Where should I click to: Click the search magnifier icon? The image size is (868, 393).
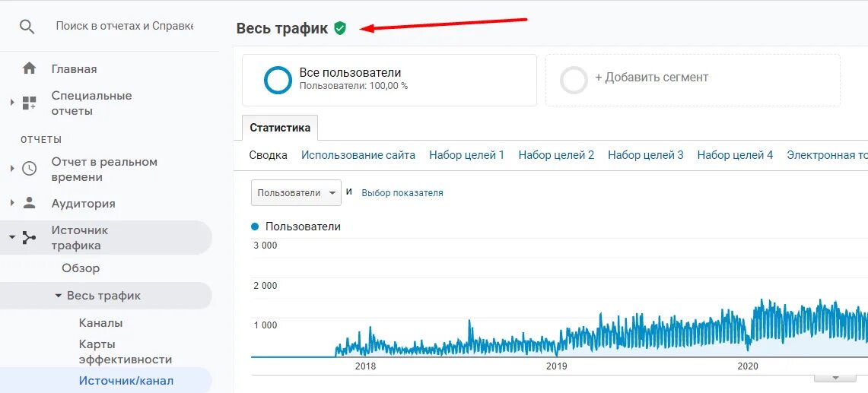[27, 27]
